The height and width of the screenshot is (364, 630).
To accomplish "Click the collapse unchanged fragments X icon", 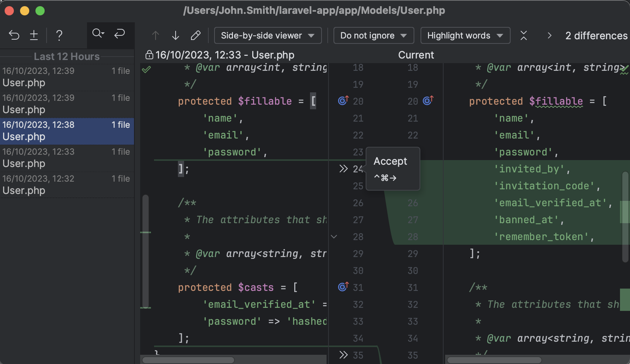I will (x=524, y=35).
